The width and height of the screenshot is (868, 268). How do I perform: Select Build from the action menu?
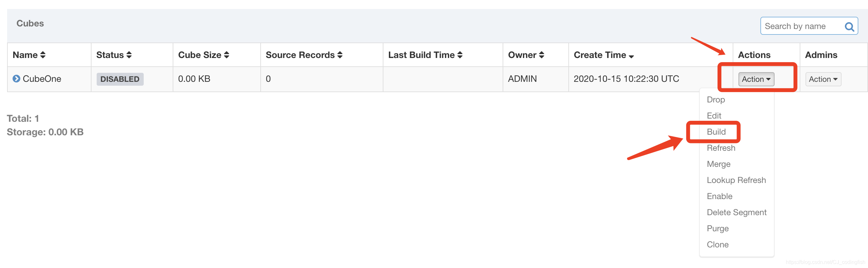[x=716, y=132]
